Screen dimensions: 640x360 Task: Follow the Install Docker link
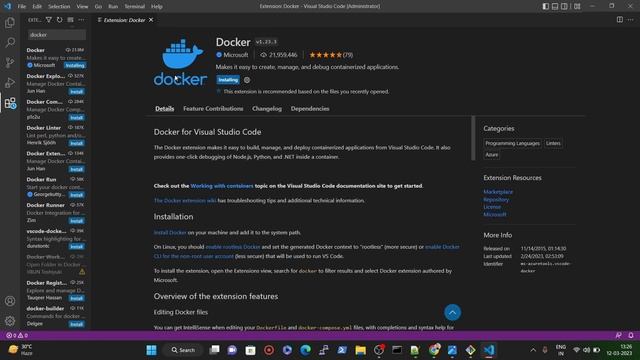pyautogui.click(x=170, y=232)
